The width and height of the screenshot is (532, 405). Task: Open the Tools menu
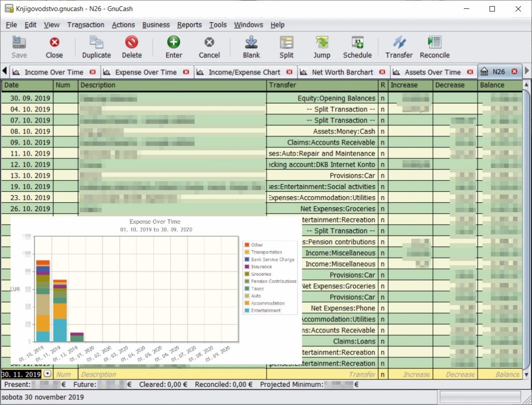point(218,25)
